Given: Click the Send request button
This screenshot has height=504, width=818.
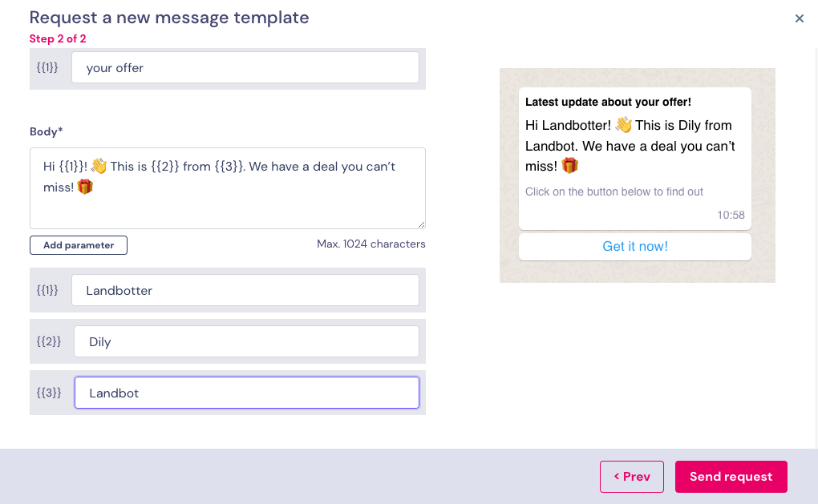Looking at the screenshot, I should point(731,477).
